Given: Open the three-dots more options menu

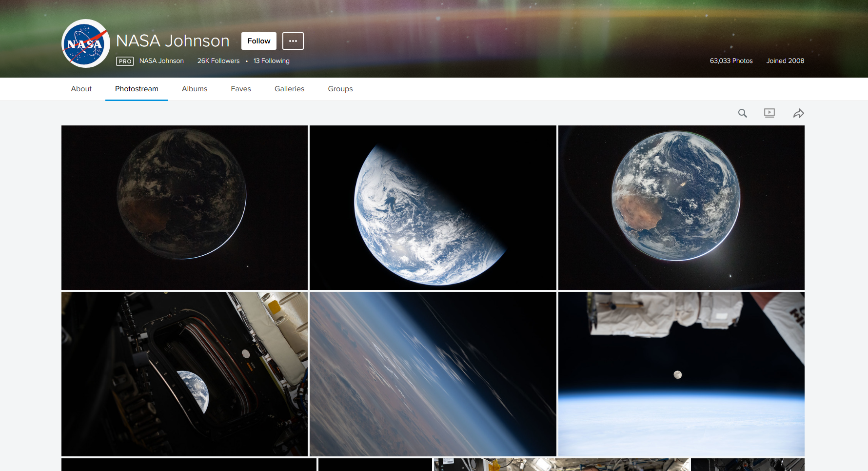Looking at the screenshot, I should (x=293, y=41).
